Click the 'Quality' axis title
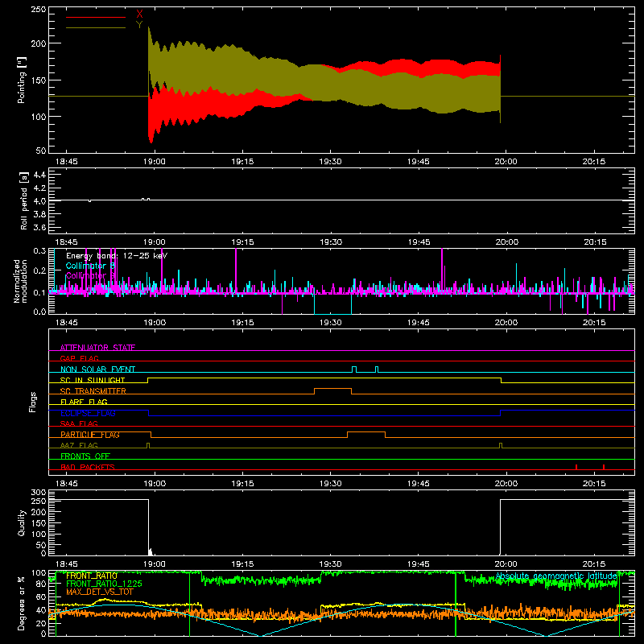Viewport: 644px width, 644px height. tap(22, 522)
